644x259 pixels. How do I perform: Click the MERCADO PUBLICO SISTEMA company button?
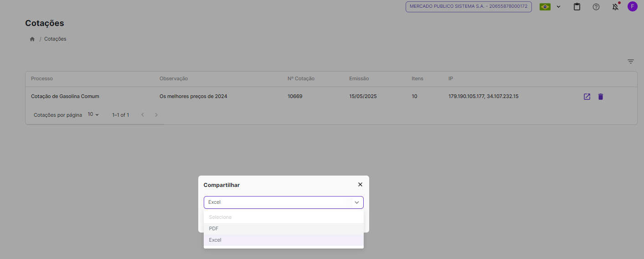(x=469, y=6)
